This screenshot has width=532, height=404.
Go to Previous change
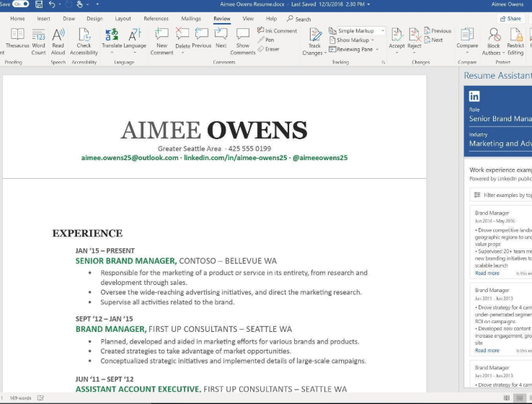tap(438, 30)
